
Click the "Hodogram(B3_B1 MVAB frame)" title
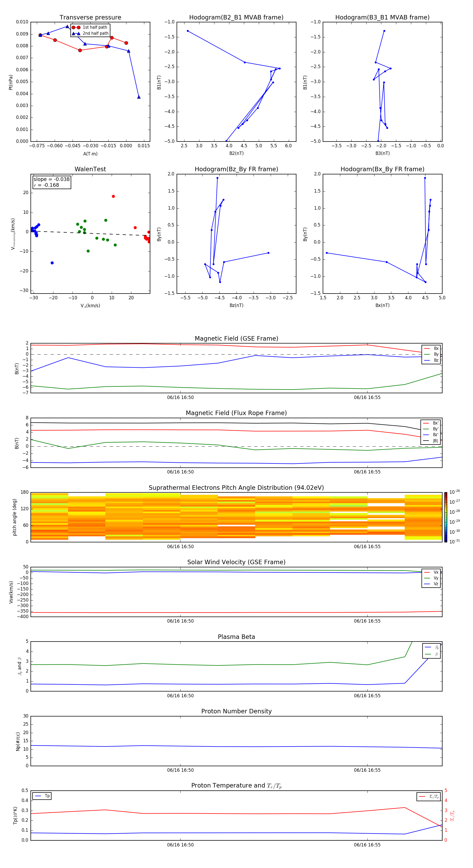382,18
